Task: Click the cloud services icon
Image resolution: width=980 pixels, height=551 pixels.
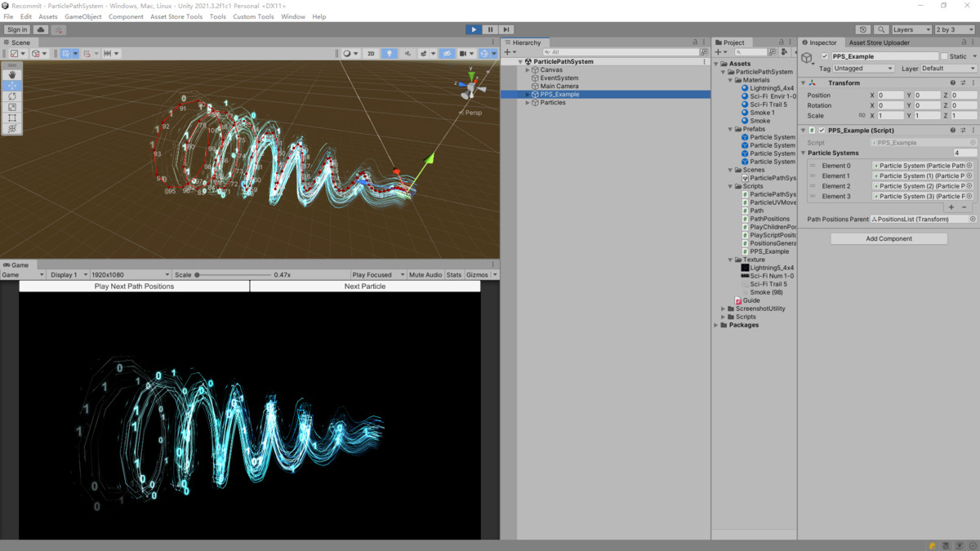Action: click(40, 29)
